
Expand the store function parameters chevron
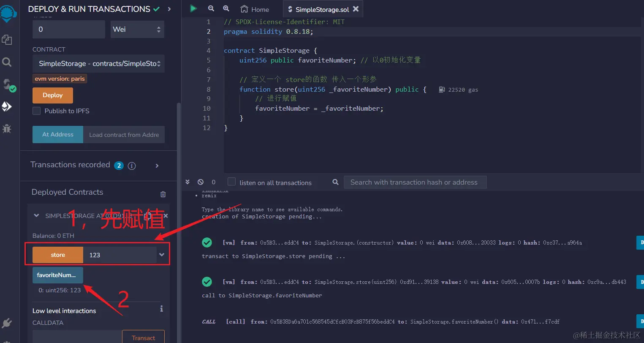(x=162, y=255)
